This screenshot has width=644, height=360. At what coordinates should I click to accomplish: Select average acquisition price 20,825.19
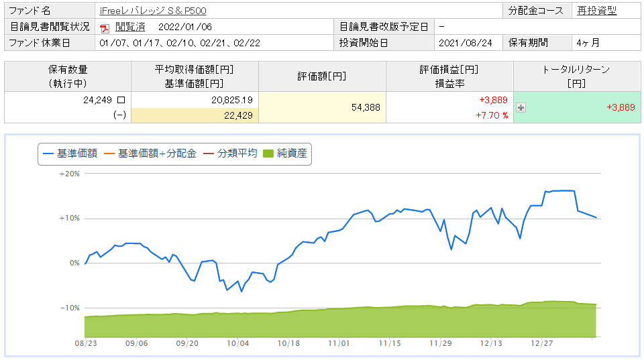tap(232, 100)
